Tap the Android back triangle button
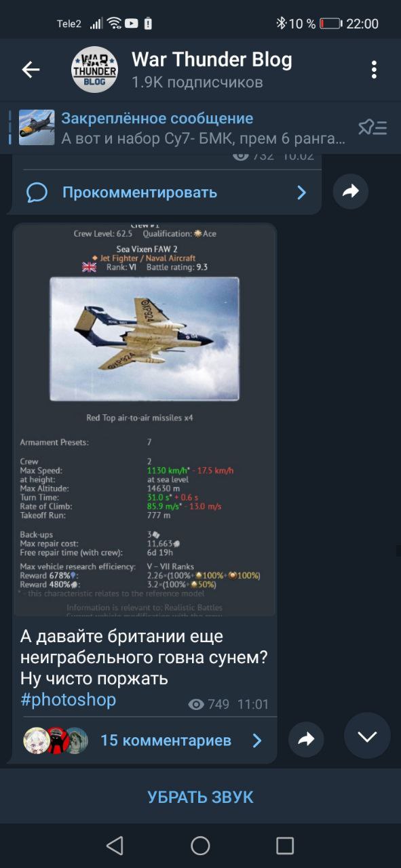The image size is (401, 868). [x=115, y=845]
